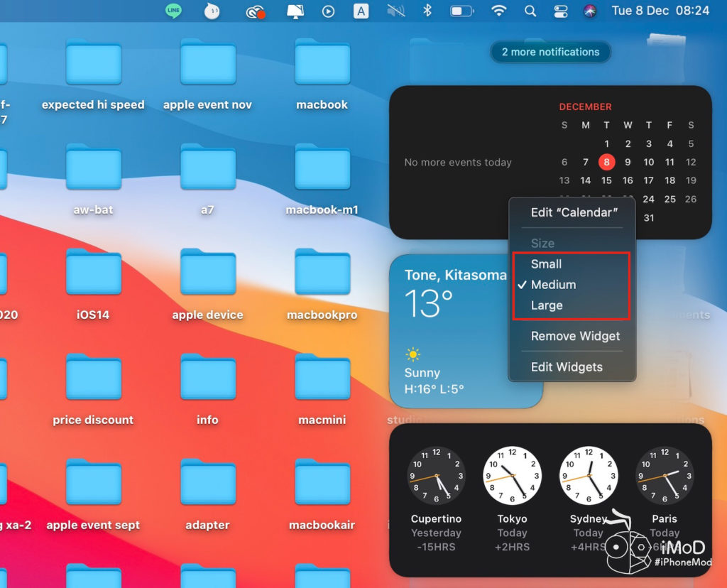Viewport: 727px width, 588px height.
Task: Select Remove Widget menu entry
Action: tap(575, 336)
